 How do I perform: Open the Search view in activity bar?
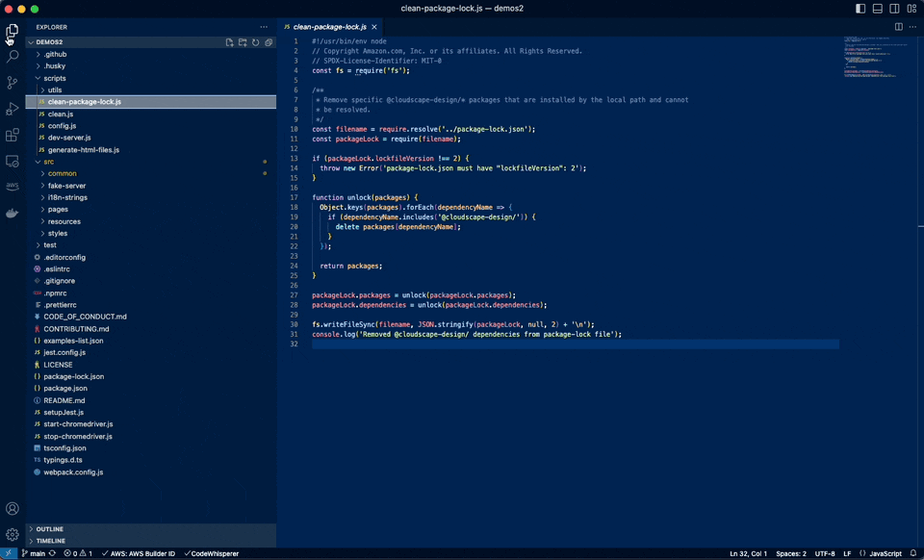pos(13,57)
